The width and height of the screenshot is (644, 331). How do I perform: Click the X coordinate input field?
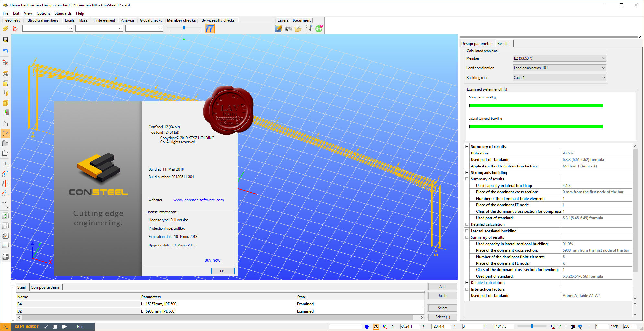coord(410,326)
